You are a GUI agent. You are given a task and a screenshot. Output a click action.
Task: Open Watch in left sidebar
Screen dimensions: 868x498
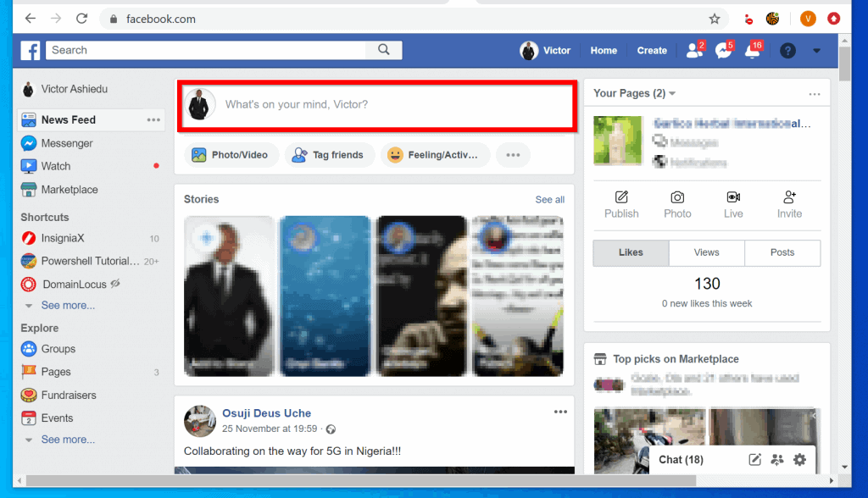(55, 166)
